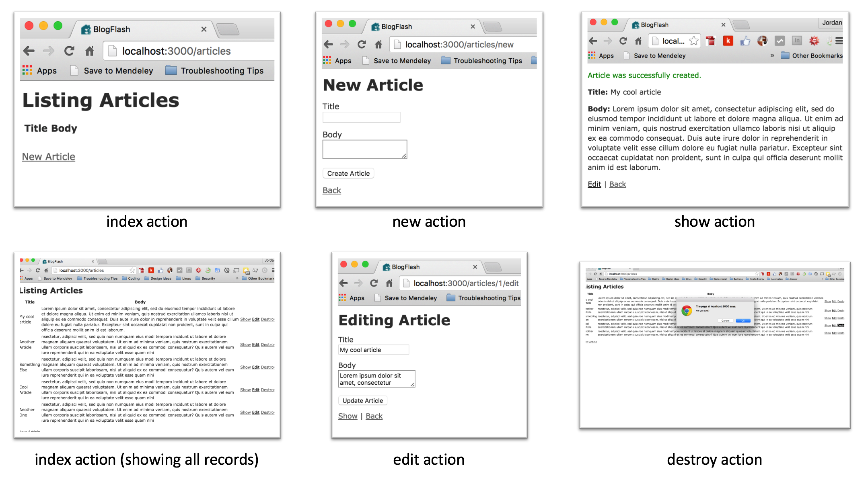Click address bar showing localhost:3000/articles in index action
Viewport: 868px width, 480px height.
point(189,51)
